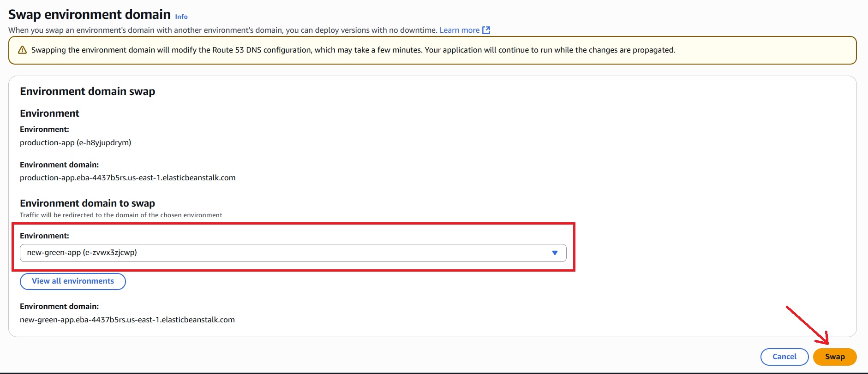
Task: Cancel the environment domain swap
Action: point(784,356)
